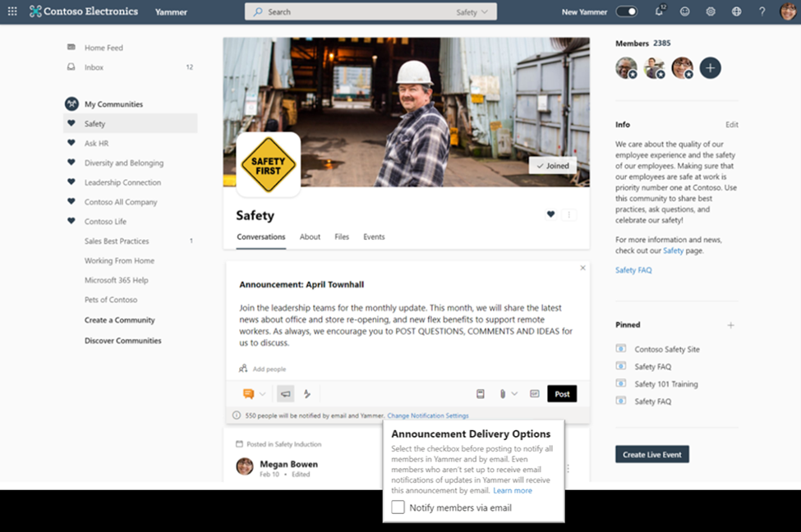Open Change Notification Settings link
The image size is (801, 532).
click(x=427, y=416)
